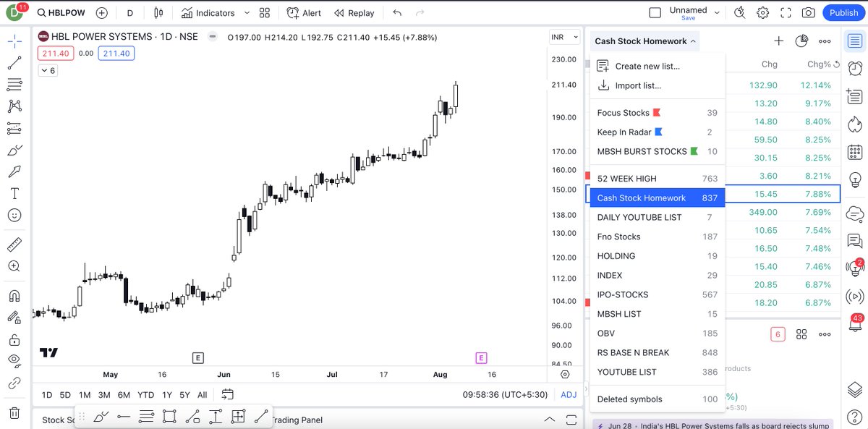
Task: Click the symbol search HBLPOW
Action: tap(62, 13)
